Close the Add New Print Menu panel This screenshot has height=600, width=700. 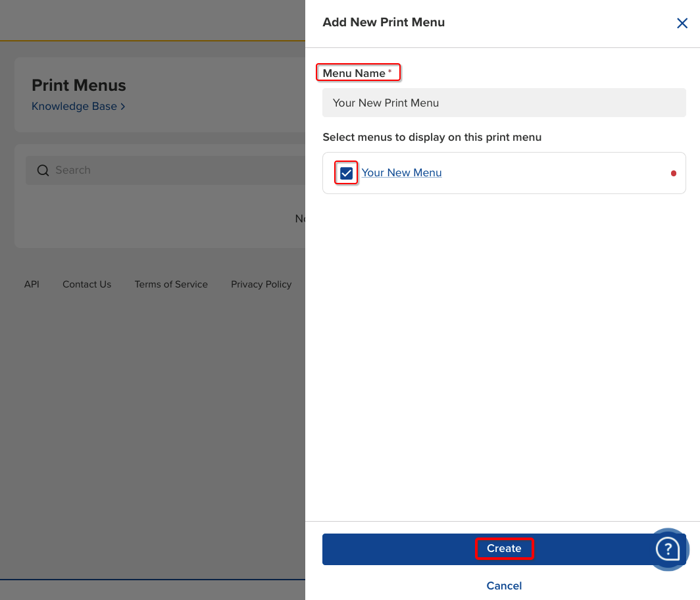[x=682, y=24]
